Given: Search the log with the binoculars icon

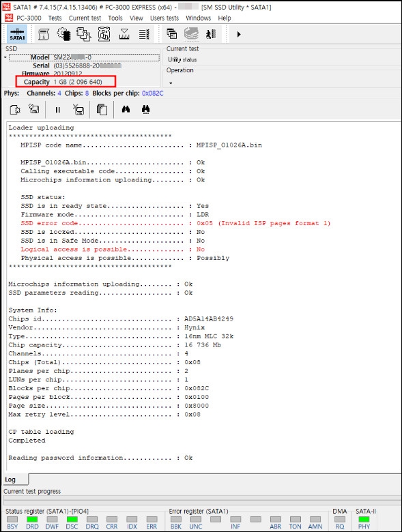Looking at the screenshot, I should coord(126,109).
